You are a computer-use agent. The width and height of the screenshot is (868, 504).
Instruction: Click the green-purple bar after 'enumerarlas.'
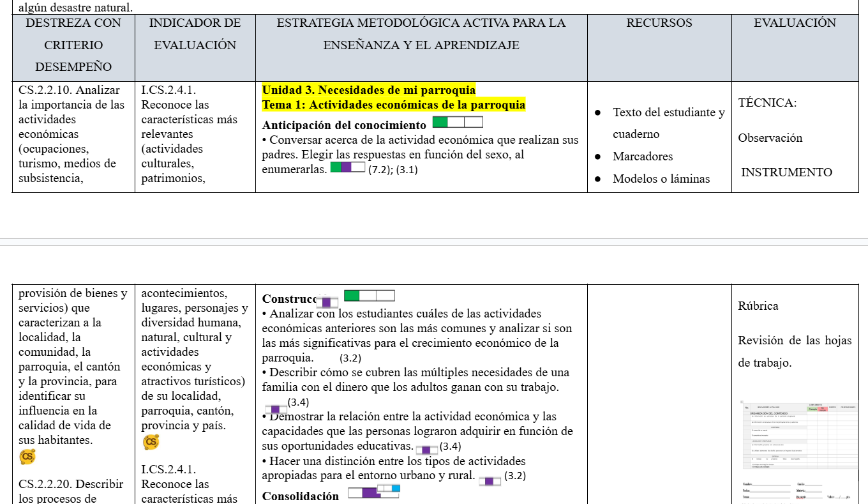click(x=348, y=167)
